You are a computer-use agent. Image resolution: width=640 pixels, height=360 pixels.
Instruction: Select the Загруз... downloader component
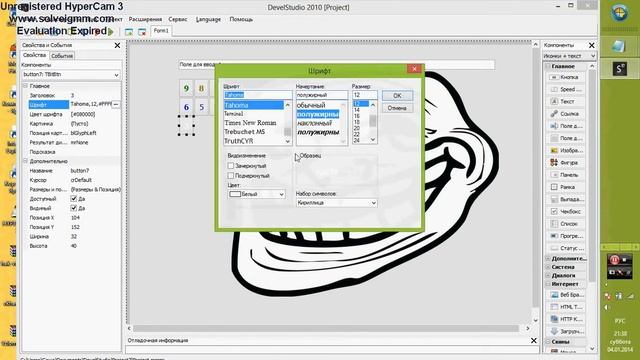click(x=565, y=331)
